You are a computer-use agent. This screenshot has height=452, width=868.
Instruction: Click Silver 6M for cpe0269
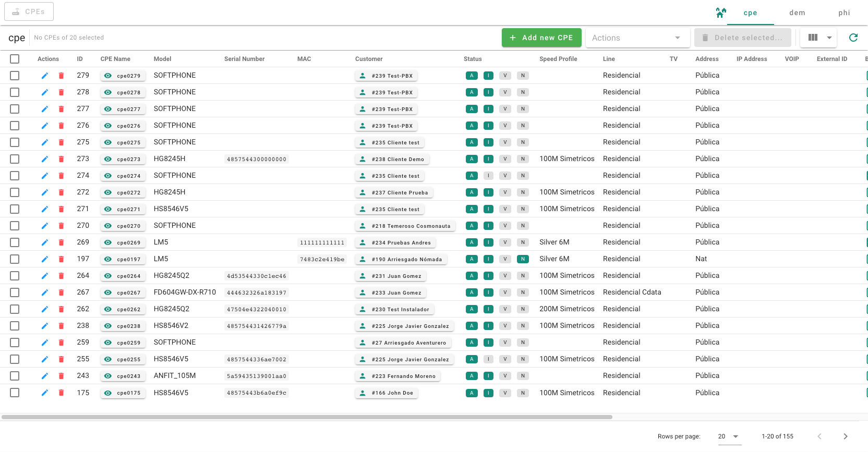coord(554,242)
